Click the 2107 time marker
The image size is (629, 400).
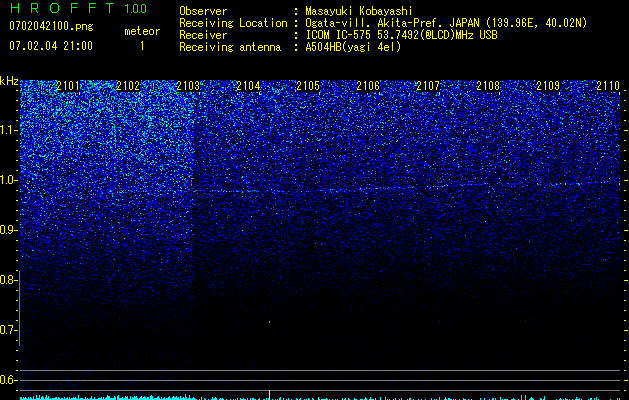click(428, 85)
